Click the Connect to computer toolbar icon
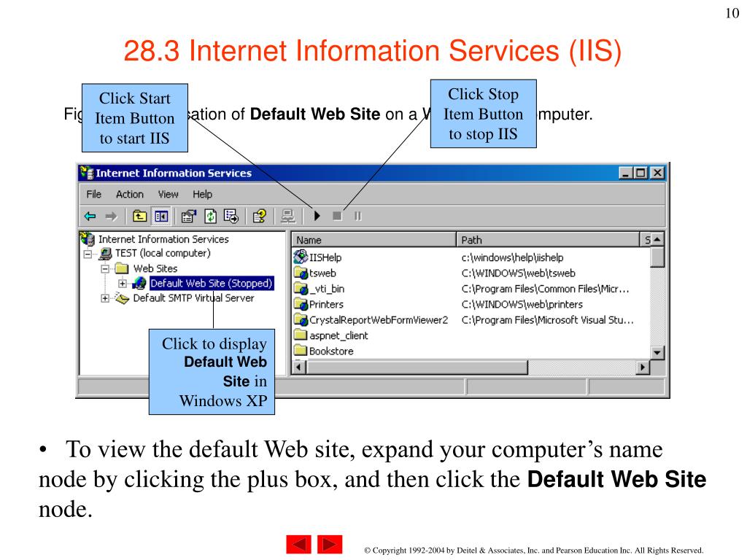Screen dimensions: 747x560 (x=287, y=217)
